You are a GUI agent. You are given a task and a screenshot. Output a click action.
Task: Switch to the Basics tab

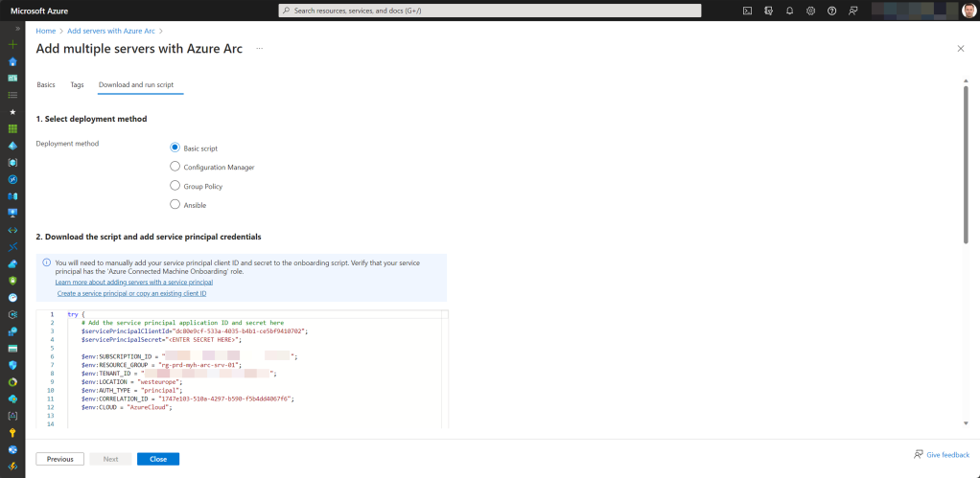46,85
